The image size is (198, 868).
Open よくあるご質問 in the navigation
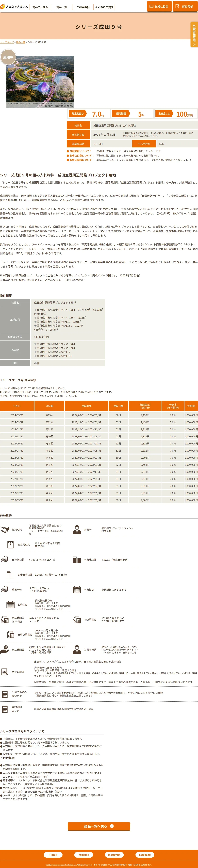pyautogui.click(x=104, y=7)
